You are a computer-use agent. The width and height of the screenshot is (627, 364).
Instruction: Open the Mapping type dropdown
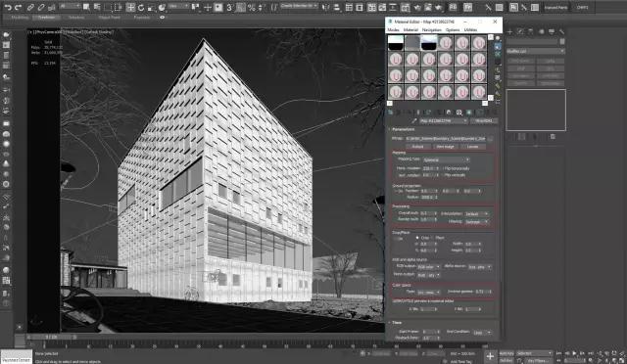[x=446, y=159]
